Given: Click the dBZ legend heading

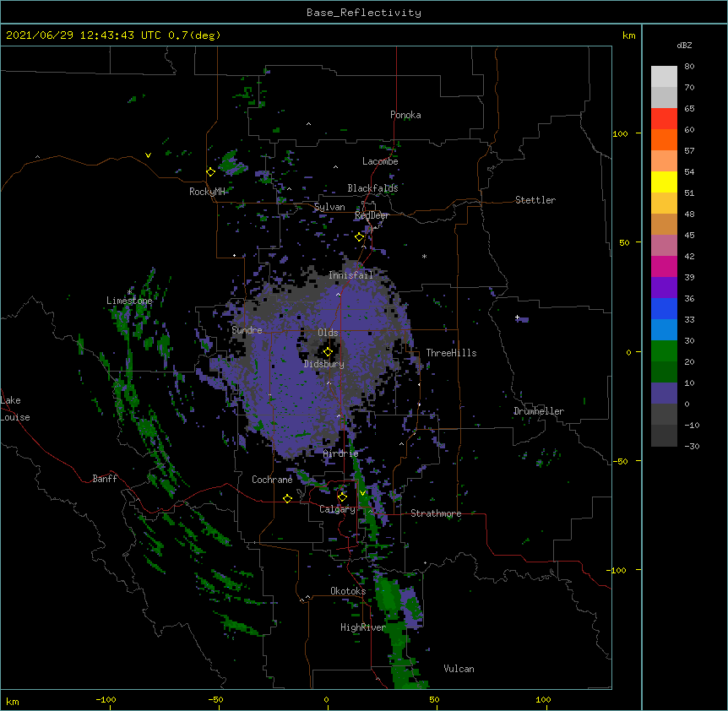Looking at the screenshot, I should (684, 45).
